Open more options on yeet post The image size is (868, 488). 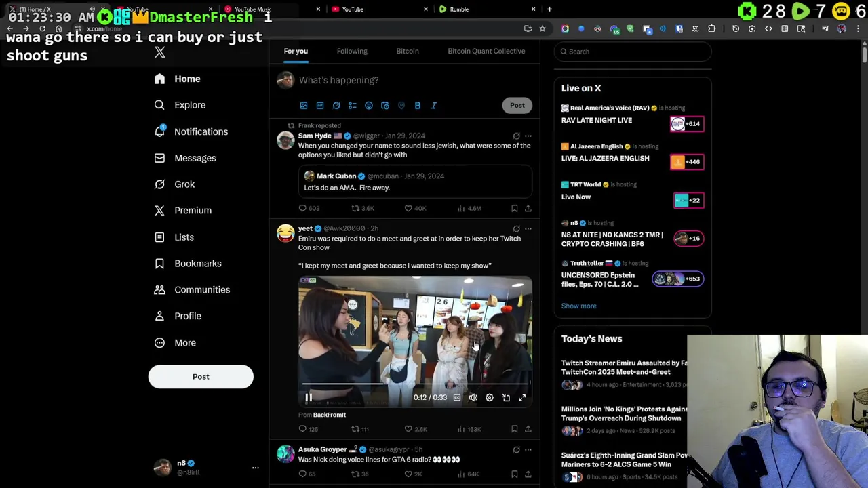click(528, 229)
